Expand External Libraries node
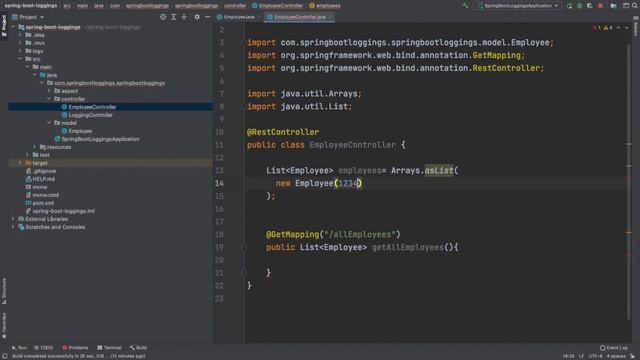This screenshot has height=360, width=640. pos(13,219)
